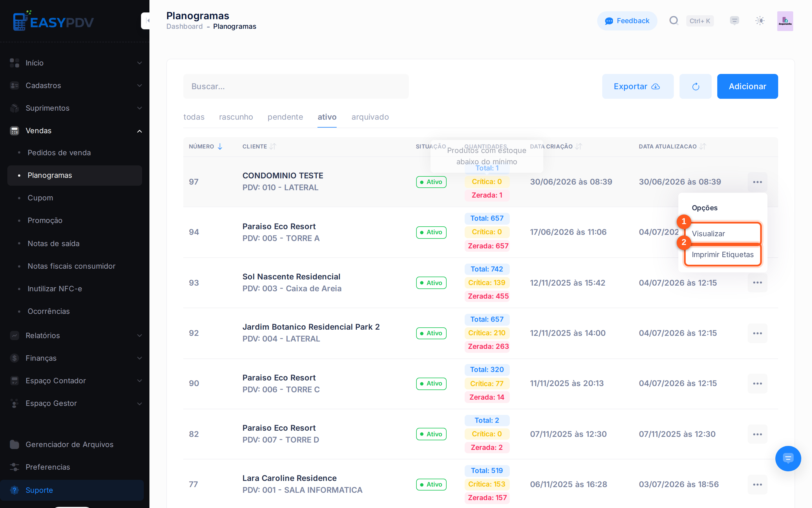Sort by Número column arrow
The height and width of the screenshot is (508, 812).
pyautogui.click(x=220, y=146)
